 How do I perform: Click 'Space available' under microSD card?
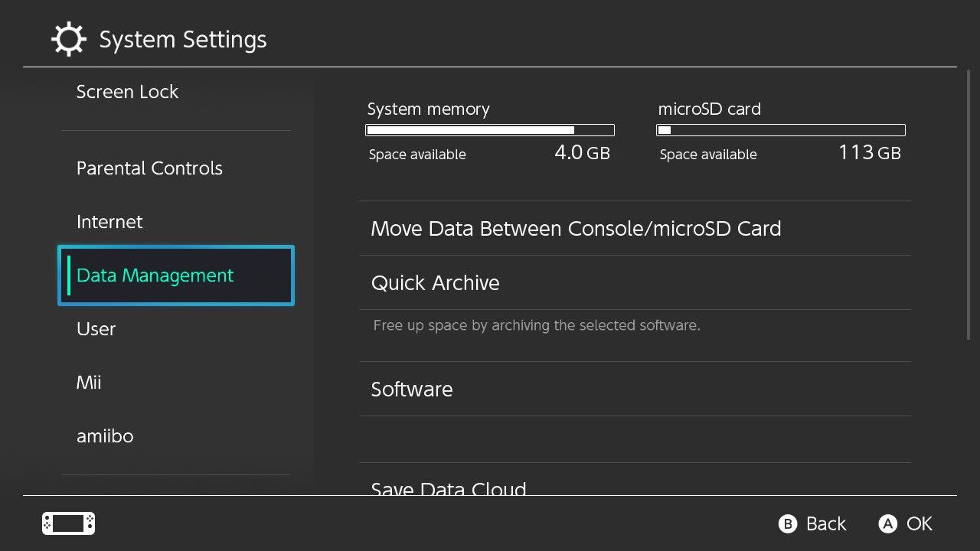708,155
